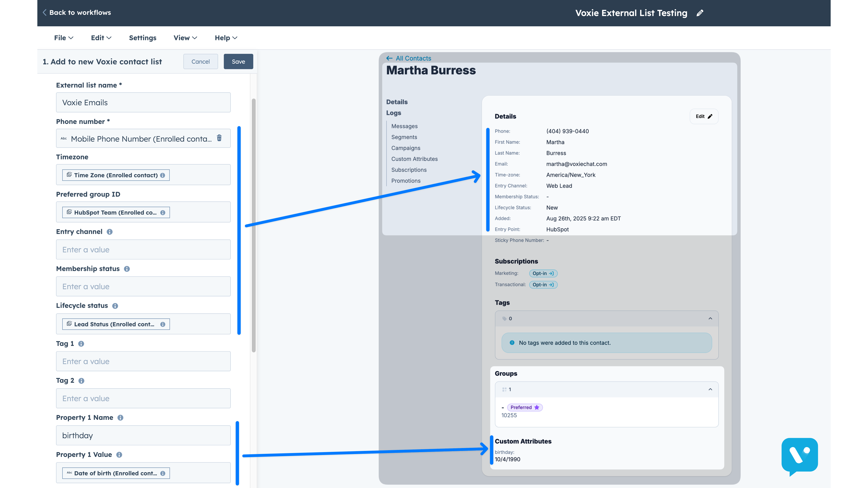The width and height of the screenshot is (868, 488).
Task: Save the Voxie contact list action
Action: (238, 62)
